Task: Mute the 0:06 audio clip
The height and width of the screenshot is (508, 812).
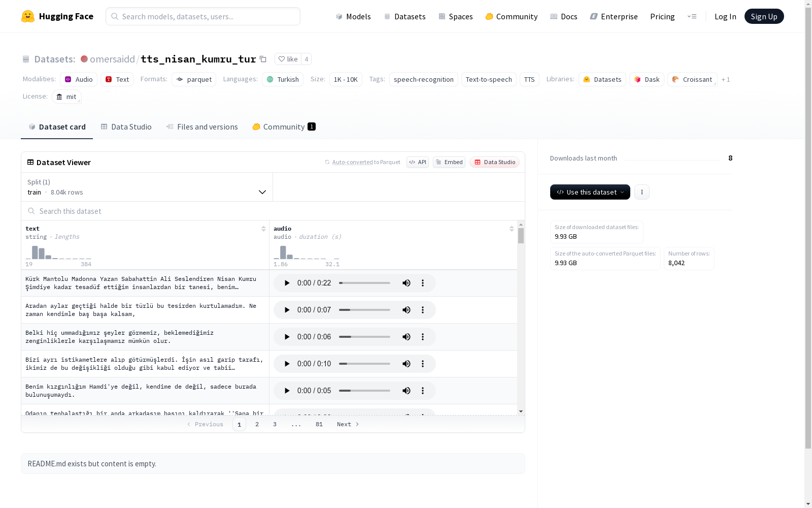Action: pos(407,337)
